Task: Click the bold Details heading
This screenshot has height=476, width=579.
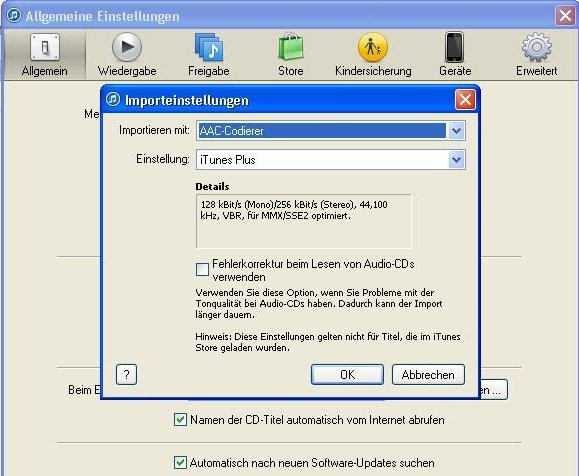Action: 212,186
